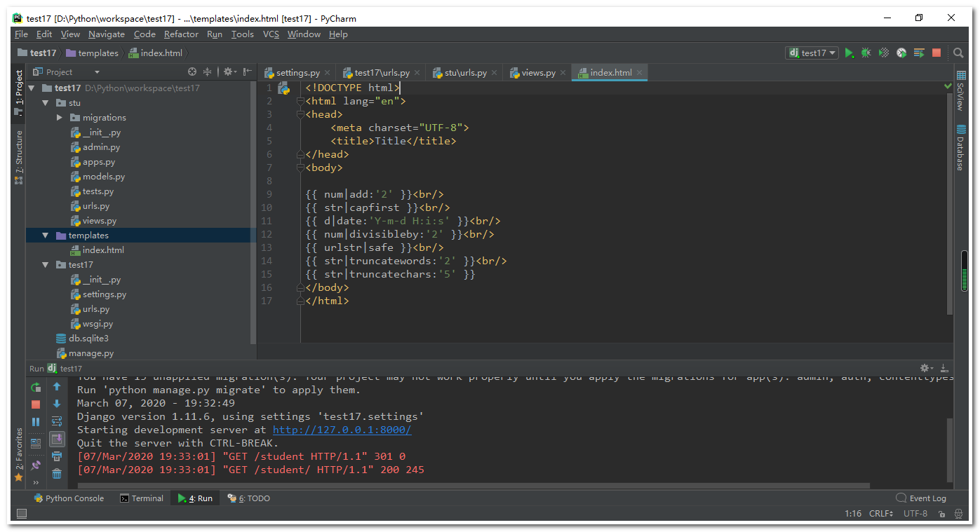Show more Run panel actions chevron
Image resolution: width=980 pixels, height=532 pixels.
point(36,482)
